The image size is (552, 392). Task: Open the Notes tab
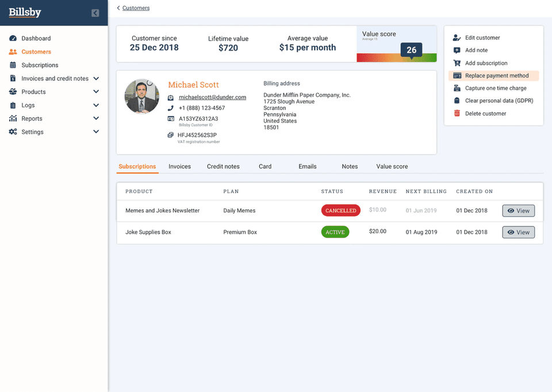point(350,167)
